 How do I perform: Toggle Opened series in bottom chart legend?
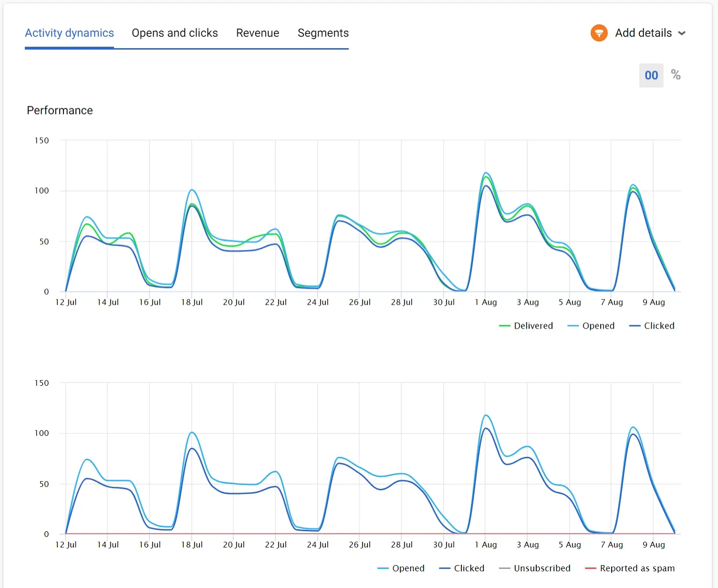[401, 568]
